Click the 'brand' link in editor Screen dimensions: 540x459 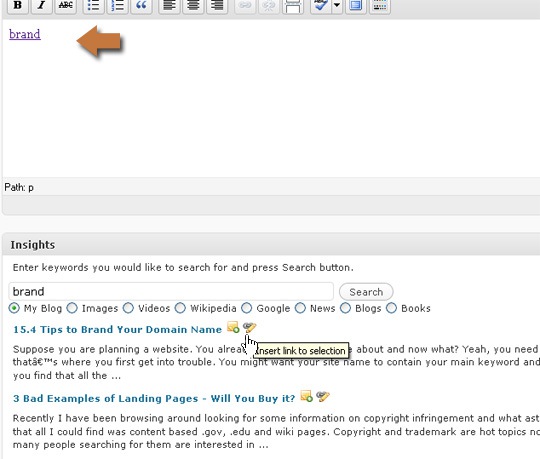coord(25,34)
